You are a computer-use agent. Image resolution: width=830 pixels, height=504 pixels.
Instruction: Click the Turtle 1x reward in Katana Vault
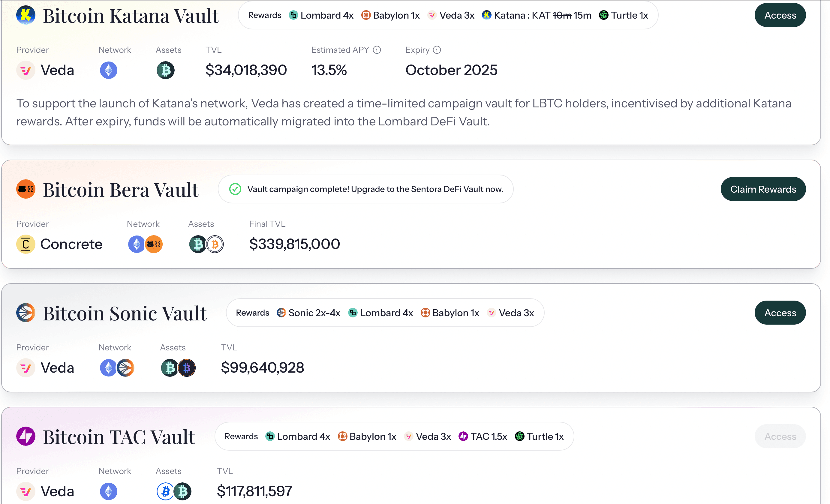tap(624, 15)
